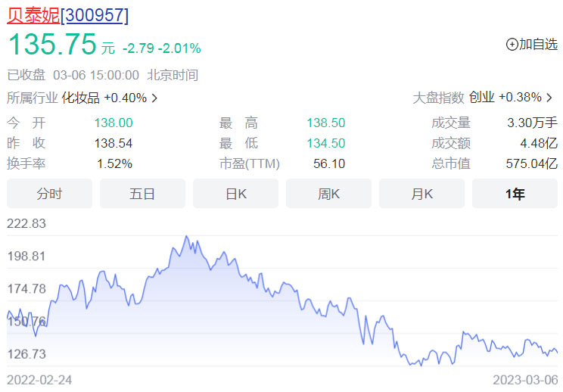
Task: Open the 创业 market index link
Action: click(481, 98)
